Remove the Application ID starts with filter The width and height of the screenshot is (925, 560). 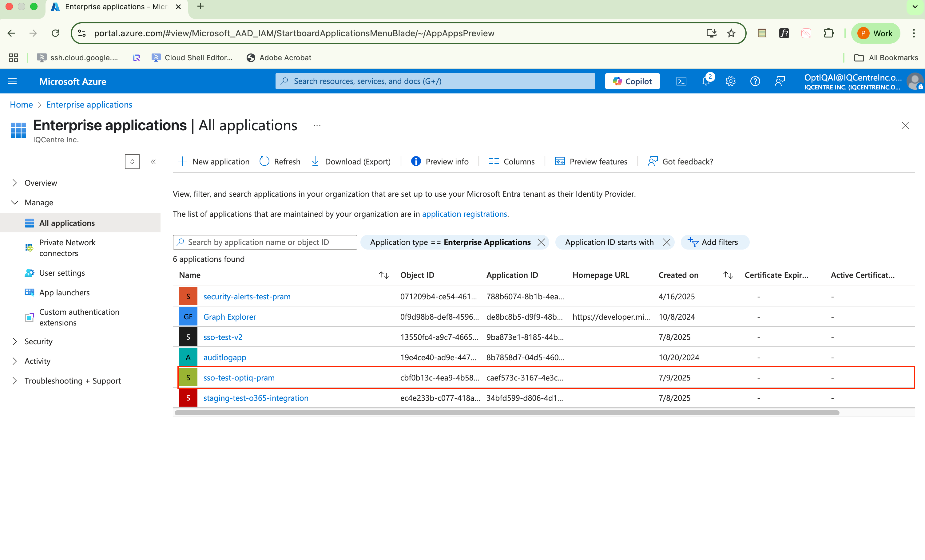tap(666, 242)
